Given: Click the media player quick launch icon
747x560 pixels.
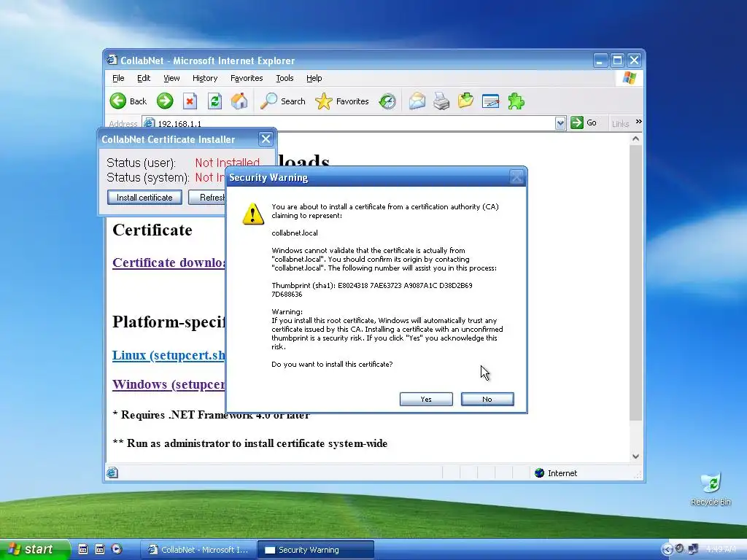Looking at the screenshot, I should tap(117, 548).
